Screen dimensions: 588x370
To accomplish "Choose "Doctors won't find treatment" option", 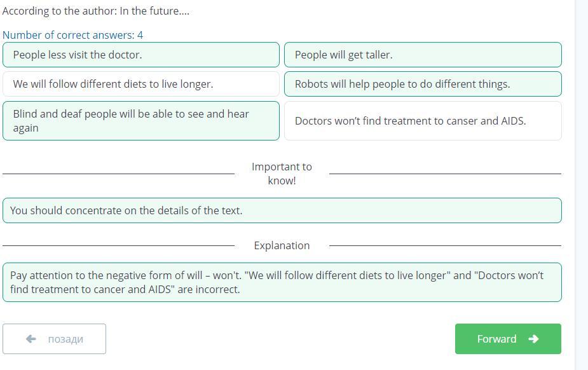I will coord(422,121).
